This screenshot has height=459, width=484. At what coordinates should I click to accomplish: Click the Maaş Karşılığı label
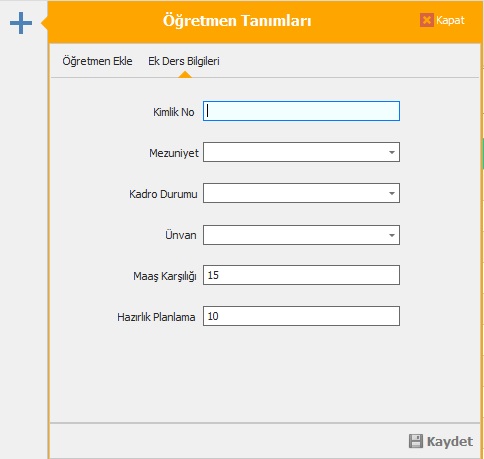[165, 276]
